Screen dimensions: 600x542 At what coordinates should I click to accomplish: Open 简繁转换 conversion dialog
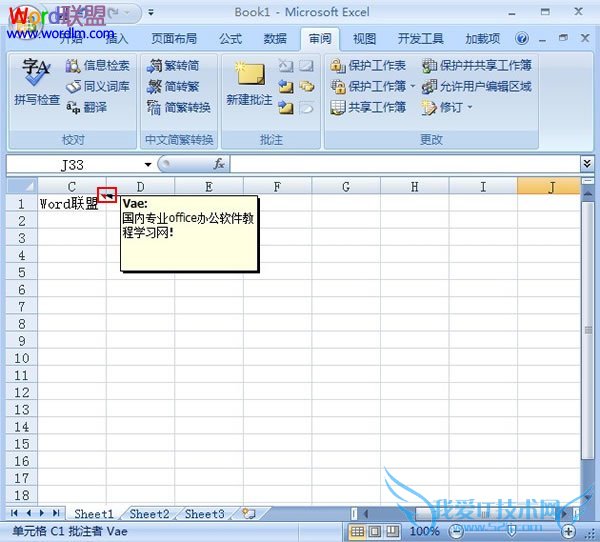pos(179,107)
